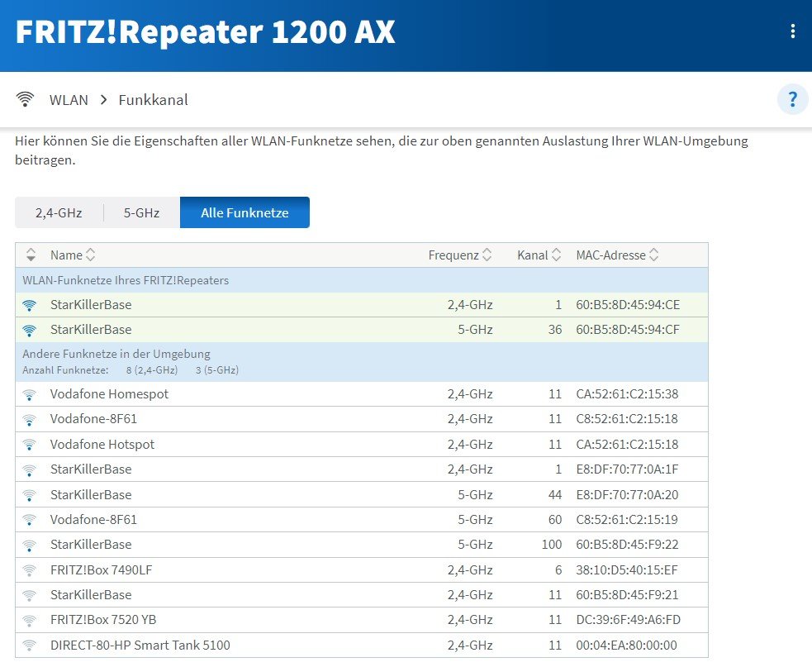Sort the table by MAC-Adresse

[x=617, y=255]
